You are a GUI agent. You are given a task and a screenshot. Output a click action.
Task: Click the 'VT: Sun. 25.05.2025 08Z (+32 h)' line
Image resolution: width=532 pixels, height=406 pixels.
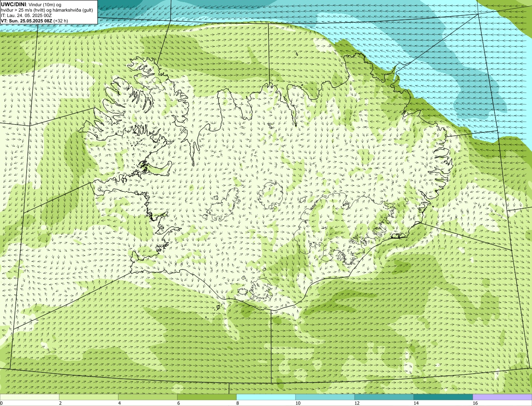[34, 21]
